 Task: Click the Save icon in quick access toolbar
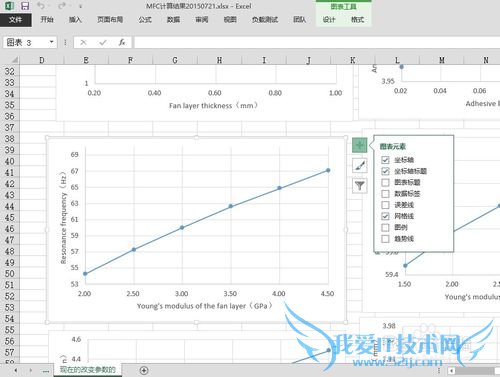25,6
